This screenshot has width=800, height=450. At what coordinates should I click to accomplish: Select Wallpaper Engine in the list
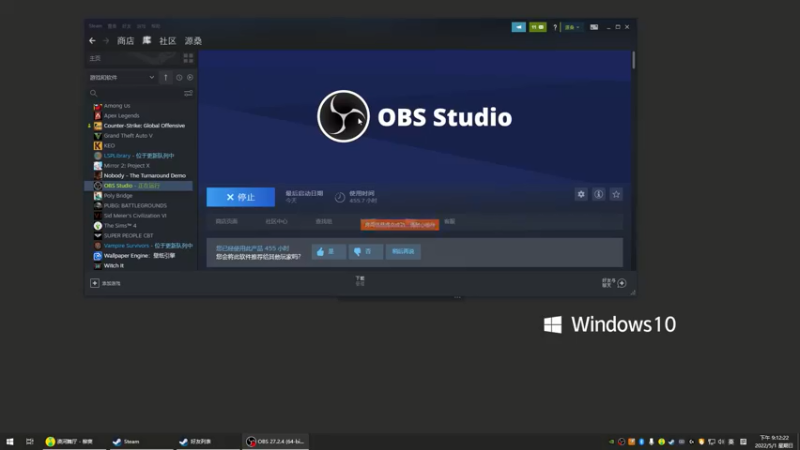click(x=139, y=256)
